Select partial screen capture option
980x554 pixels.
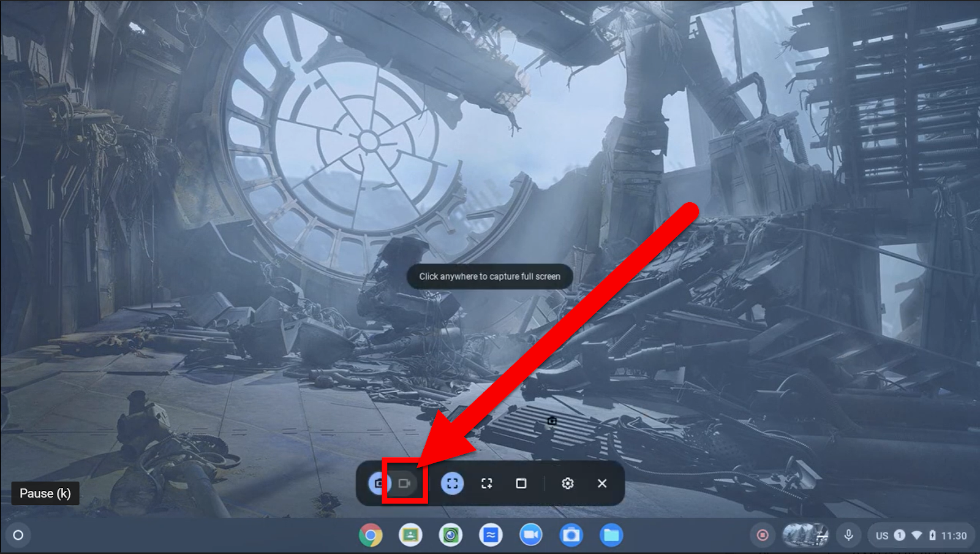point(487,484)
